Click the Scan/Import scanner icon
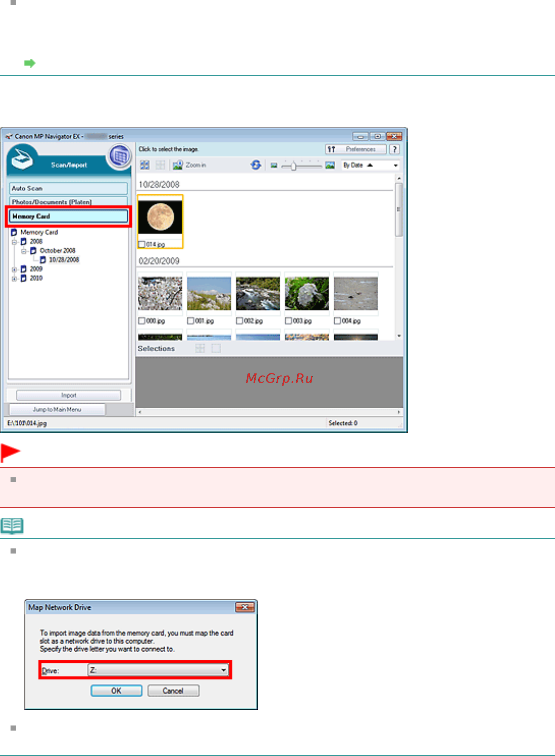The height and width of the screenshot is (756, 555). click(22, 158)
